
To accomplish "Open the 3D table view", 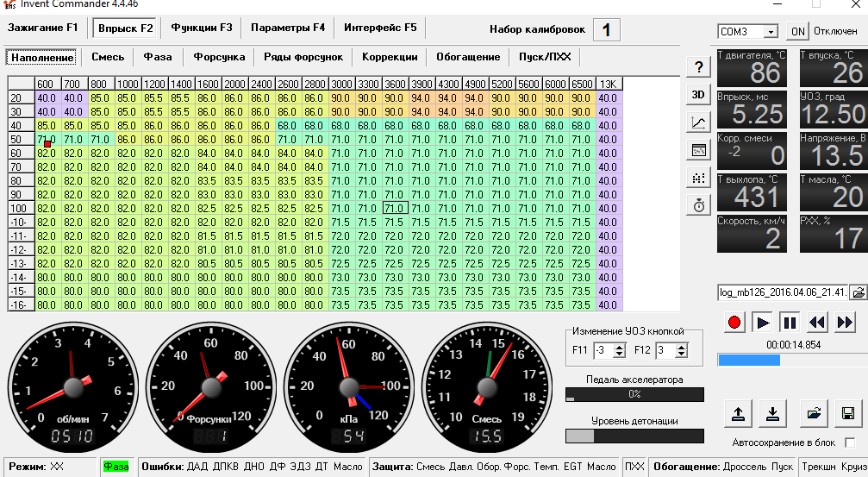I will click(x=698, y=95).
